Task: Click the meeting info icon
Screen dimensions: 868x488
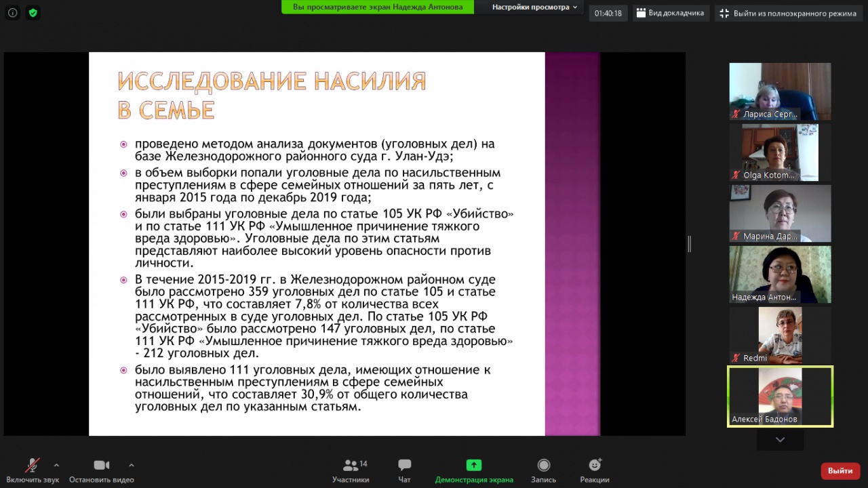Action: (12, 13)
